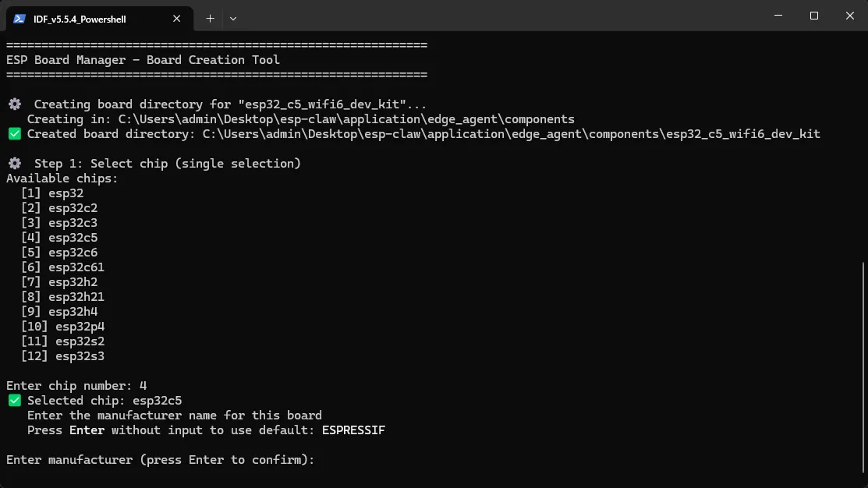Viewport: 868px width, 488px height.
Task: Click the created board directory path text
Action: (511, 134)
